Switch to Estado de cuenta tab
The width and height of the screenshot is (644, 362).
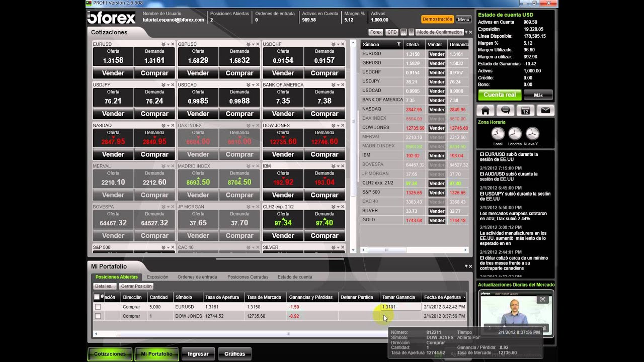coord(295,277)
